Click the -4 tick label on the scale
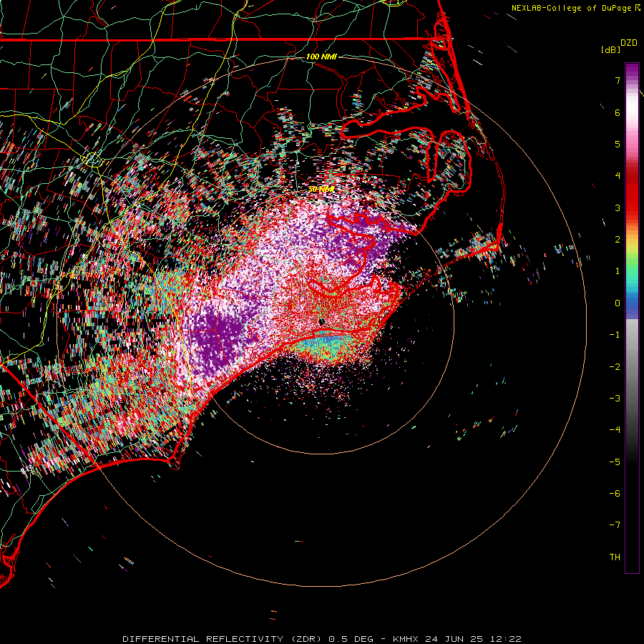This screenshot has height=644, width=644. coord(615,430)
